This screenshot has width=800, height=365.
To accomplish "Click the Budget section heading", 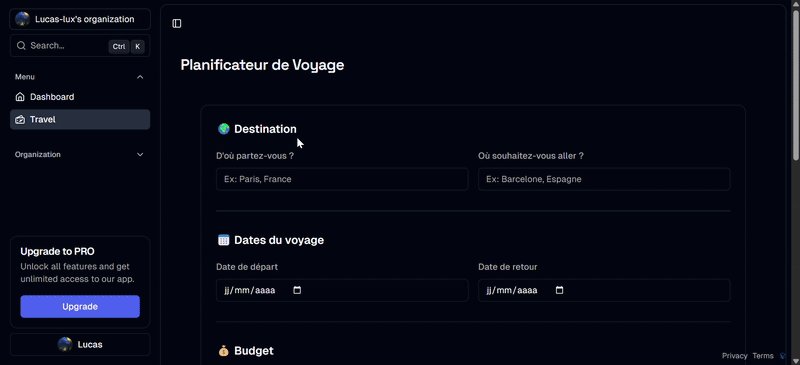I will (x=254, y=351).
